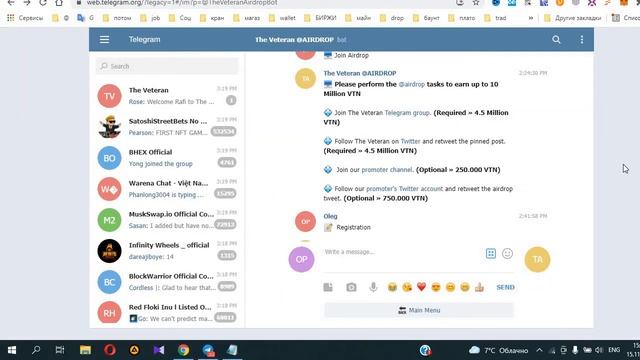This screenshot has height=360, width=640.
Task: Open Warena Chat - Việt Nam conversation
Action: (167, 189)
